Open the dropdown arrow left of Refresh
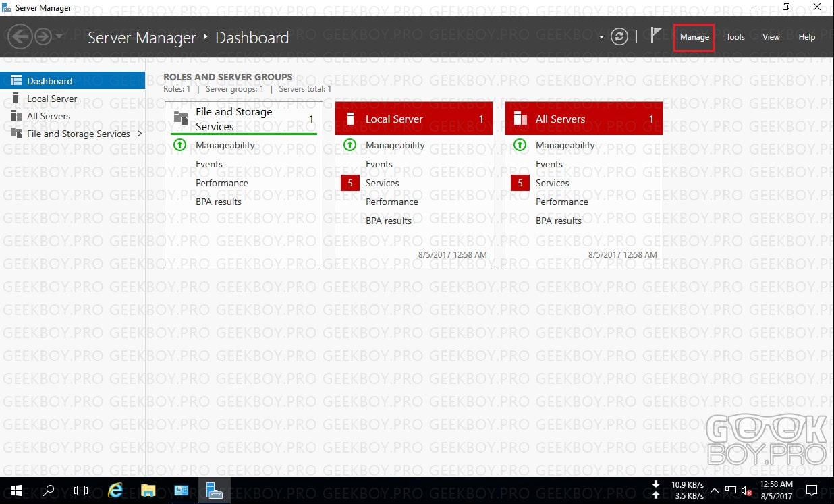This screenshot has width=834, height=504. pyautogui.click(x=601, y=37)
